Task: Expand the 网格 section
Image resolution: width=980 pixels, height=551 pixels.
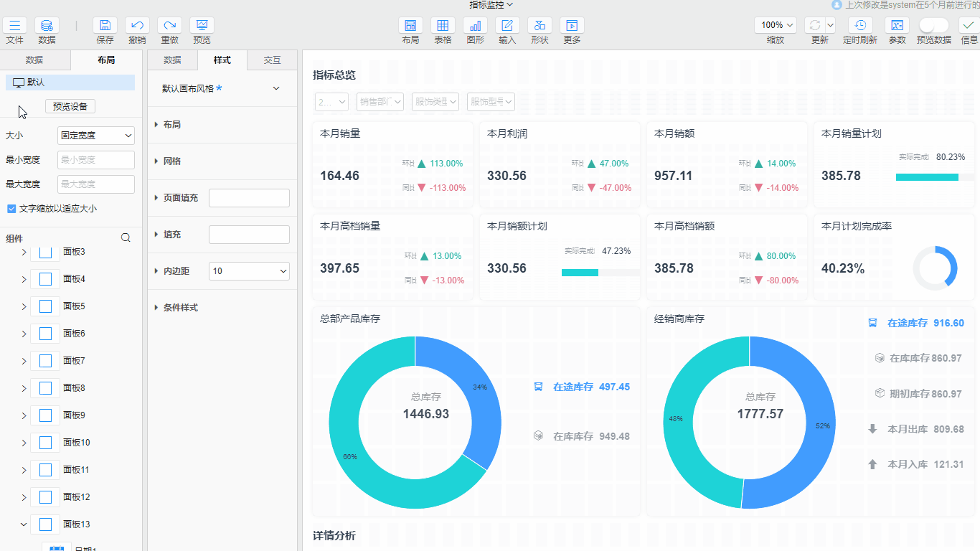Action: 172,161
